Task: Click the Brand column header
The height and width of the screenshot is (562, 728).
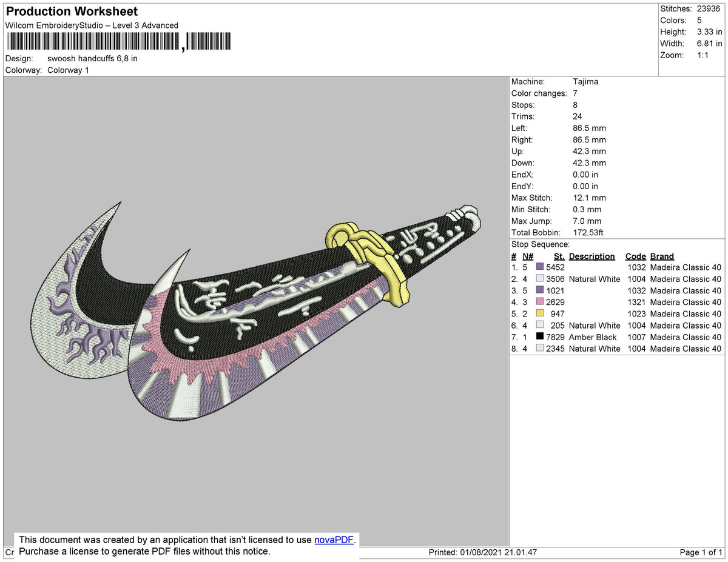Action: [x=662, y=256]
